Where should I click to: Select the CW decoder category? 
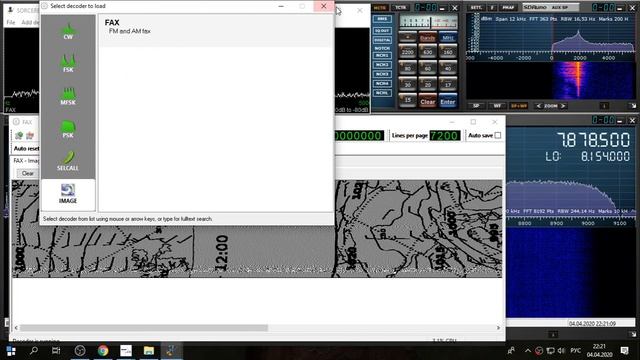click(68, 31)
